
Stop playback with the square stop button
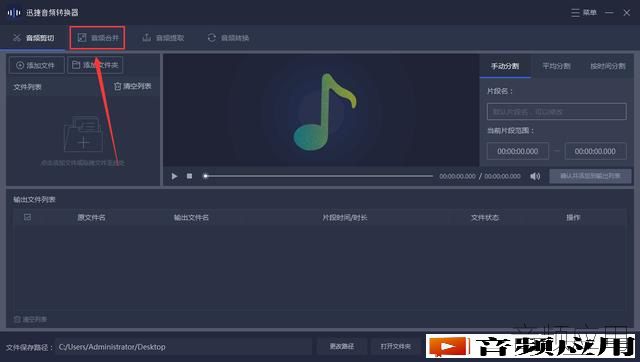189,176
